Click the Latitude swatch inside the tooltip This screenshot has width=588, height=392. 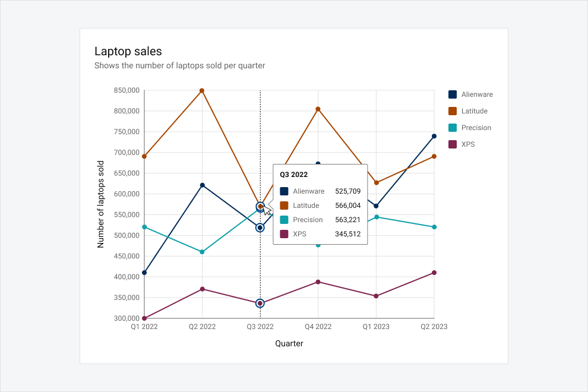click(x=284, y=206)
